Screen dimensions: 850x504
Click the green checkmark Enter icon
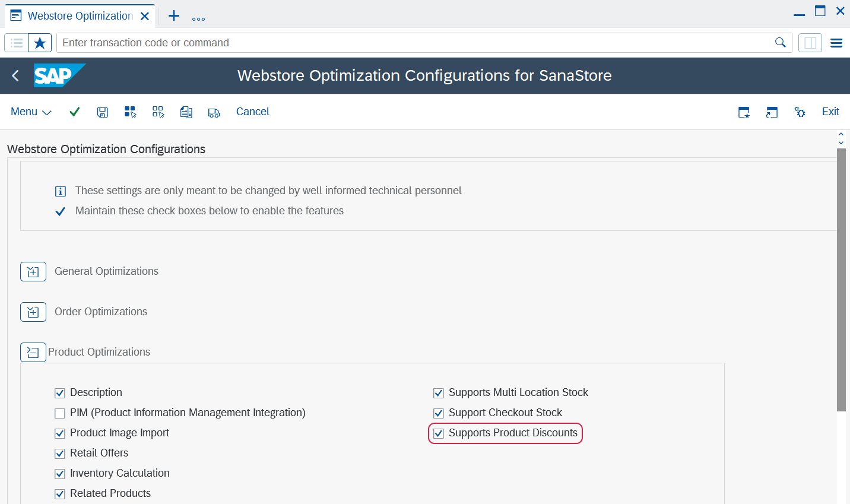point(74,112)
